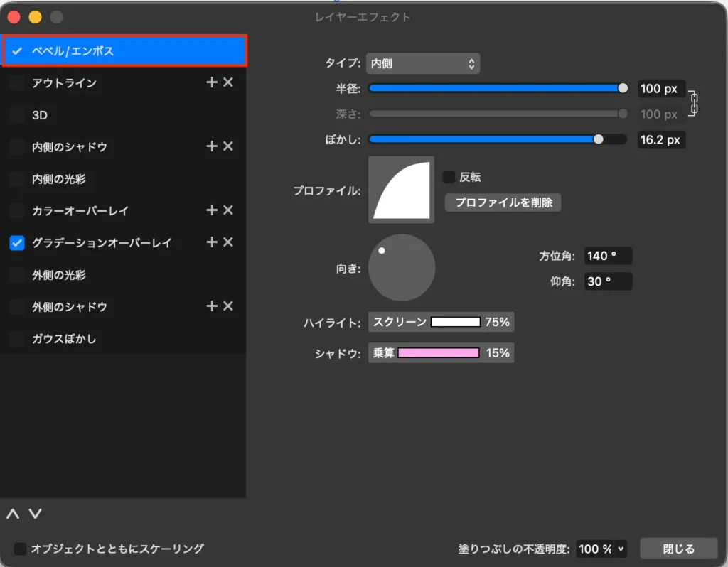Disable the グラデーションオーバーレイ effect checkbox
Image resolution: width=728 pixels, height=567 pixels.
pos(16,242)
